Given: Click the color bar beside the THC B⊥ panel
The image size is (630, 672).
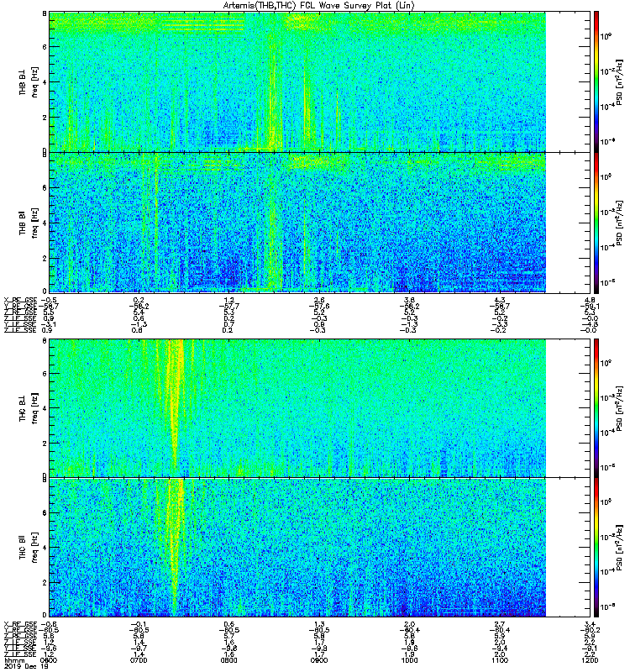Looking at the screenshot, I should (x=596, y=408).
